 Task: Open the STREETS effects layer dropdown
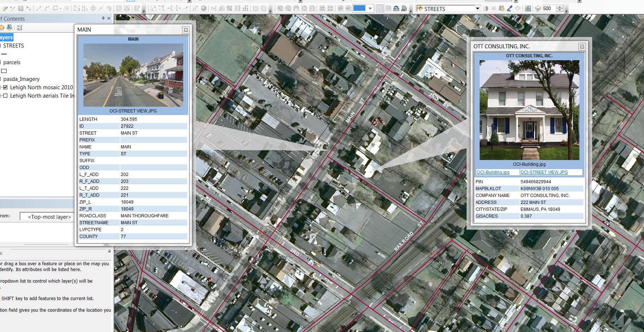pos(477,8)
